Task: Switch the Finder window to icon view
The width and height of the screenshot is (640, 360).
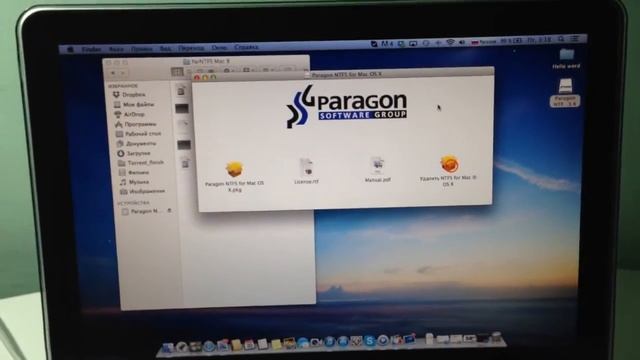Action: pos(177,72)
